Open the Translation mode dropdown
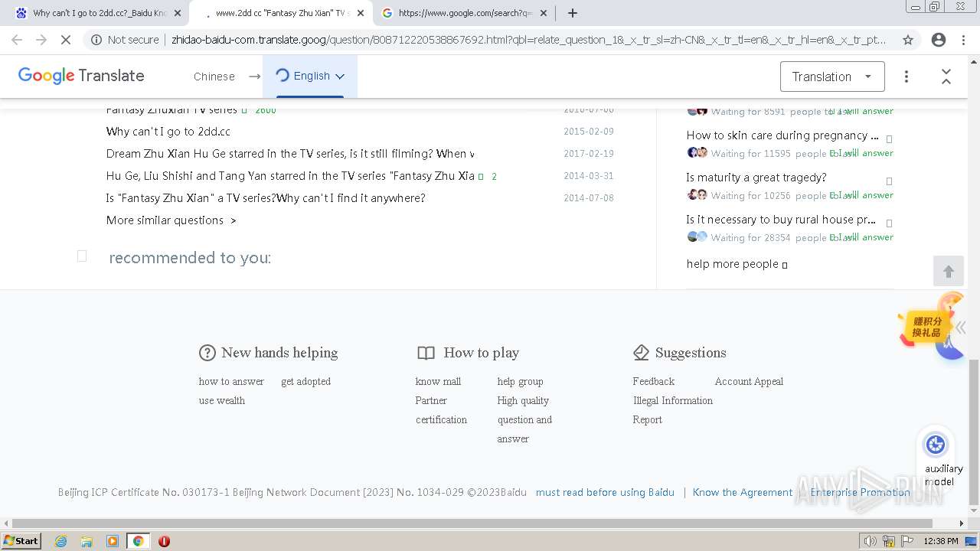 point(832,77)
